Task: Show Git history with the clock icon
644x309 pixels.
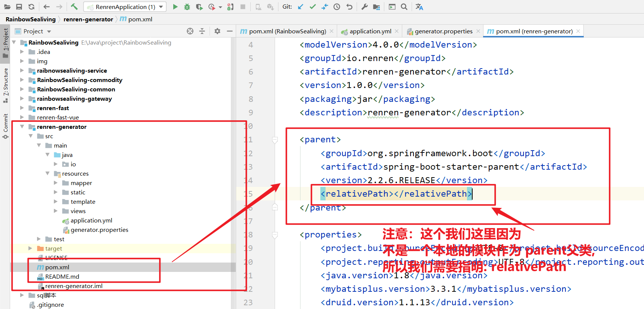Action: click(x=337, y=7)
